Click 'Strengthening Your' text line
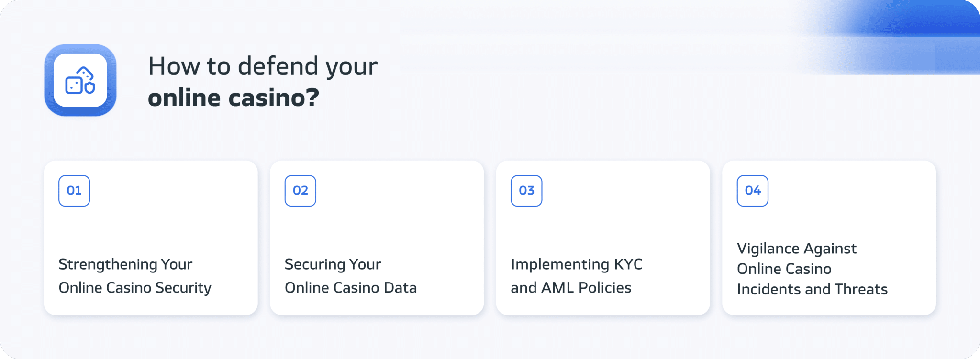 (x=125, y=264)
